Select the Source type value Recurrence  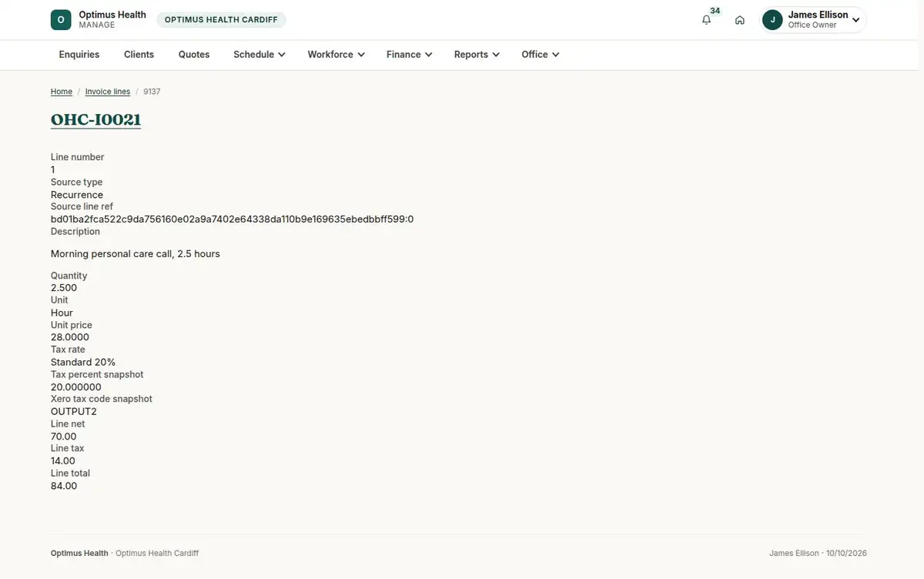[77, 195]
